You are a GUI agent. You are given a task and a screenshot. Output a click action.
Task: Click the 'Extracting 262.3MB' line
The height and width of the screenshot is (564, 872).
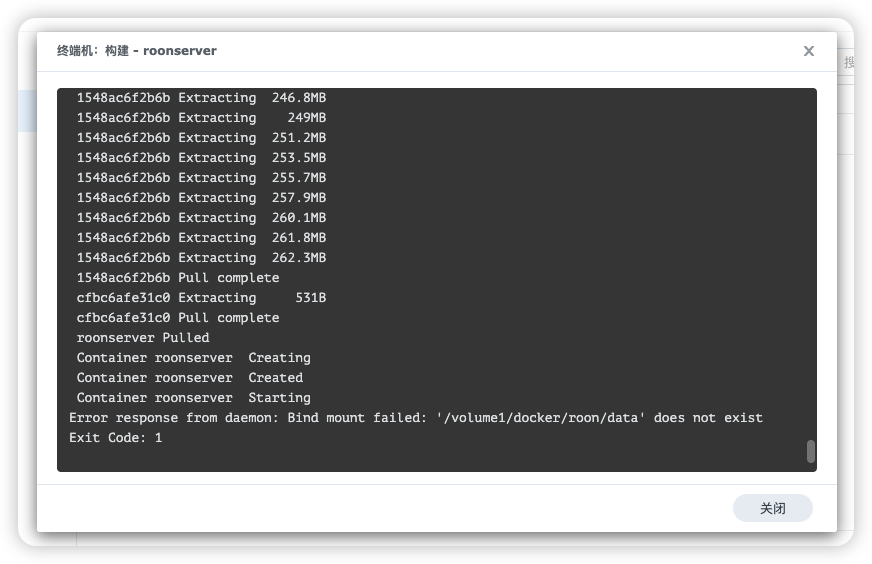(201, 258)
